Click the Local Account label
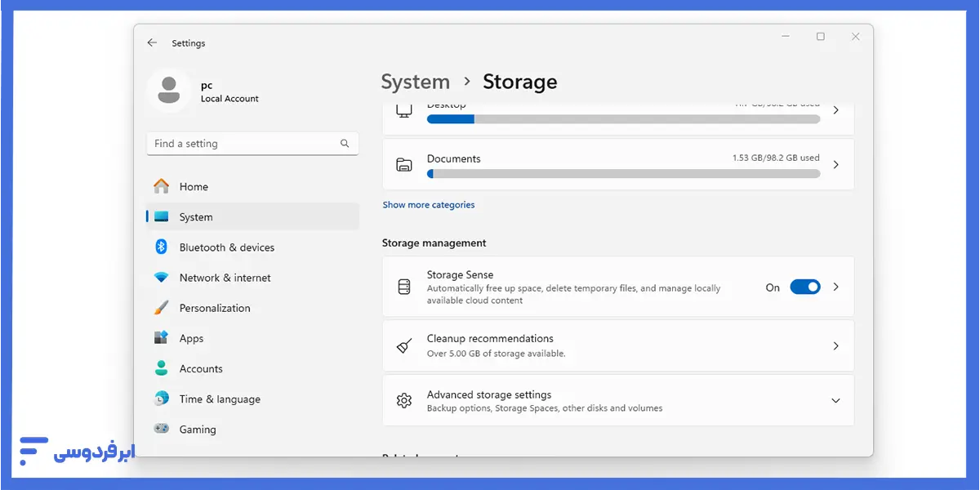This screenshot has width=980, height=490. (x=229, y=99)
